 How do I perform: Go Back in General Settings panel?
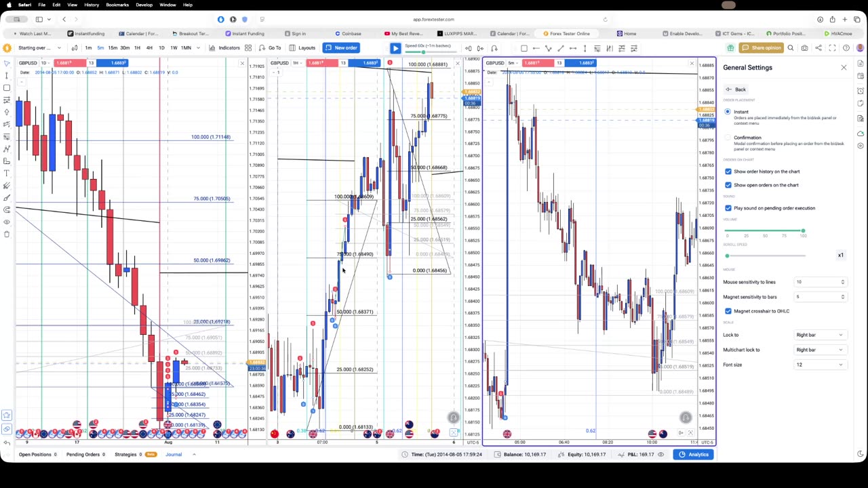[736, 89]
